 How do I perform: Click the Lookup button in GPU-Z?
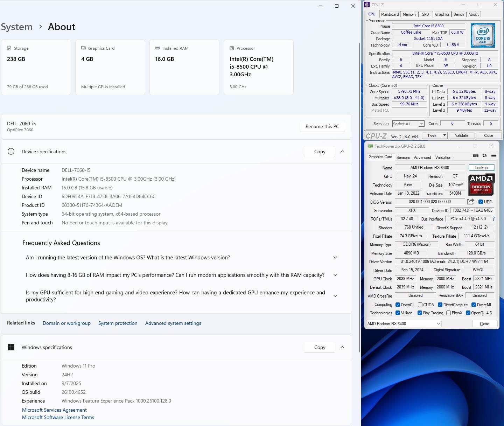pos(481,168)
